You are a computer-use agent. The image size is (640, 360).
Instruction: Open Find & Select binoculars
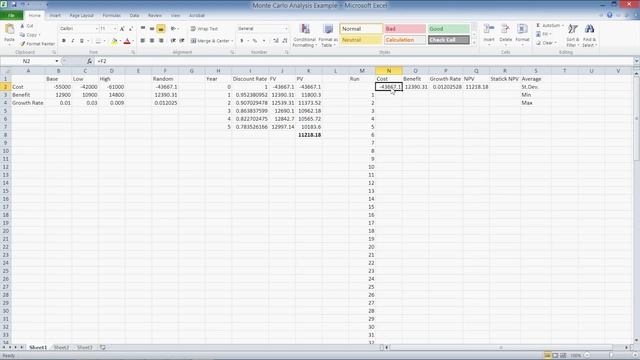point(589,36)
